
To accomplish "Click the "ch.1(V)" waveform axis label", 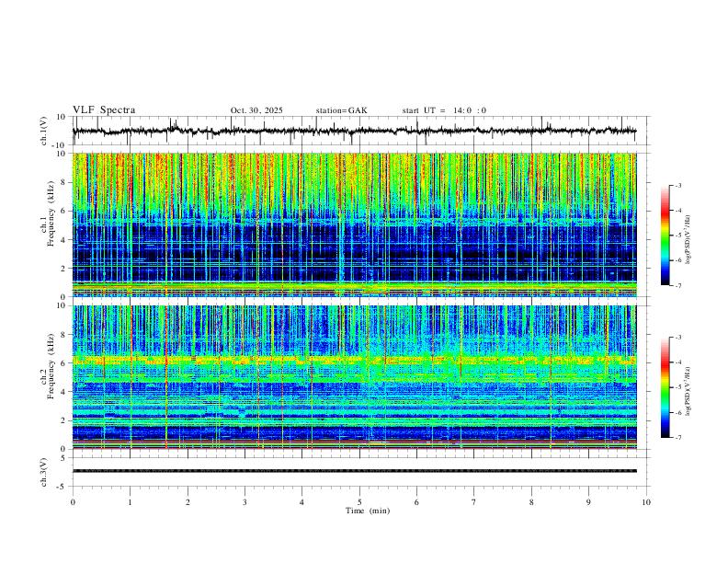I will [44, 131].
